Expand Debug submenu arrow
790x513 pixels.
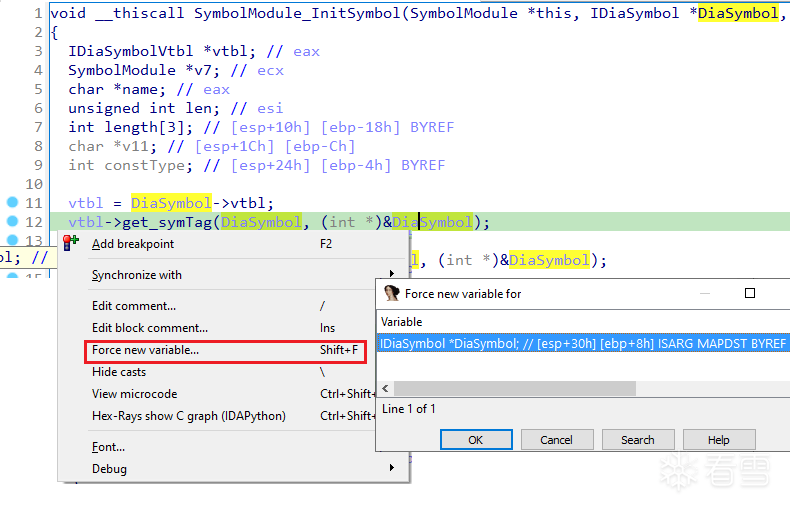click(392, 468)
